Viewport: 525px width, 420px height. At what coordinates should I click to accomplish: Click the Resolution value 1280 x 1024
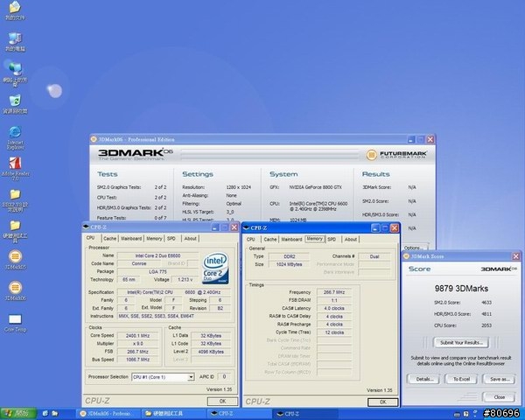tap(238, 187)
